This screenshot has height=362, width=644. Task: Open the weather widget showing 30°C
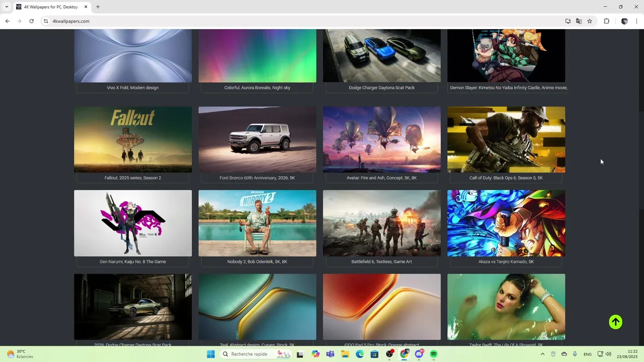pyautogui.click(x=20, y=354)
